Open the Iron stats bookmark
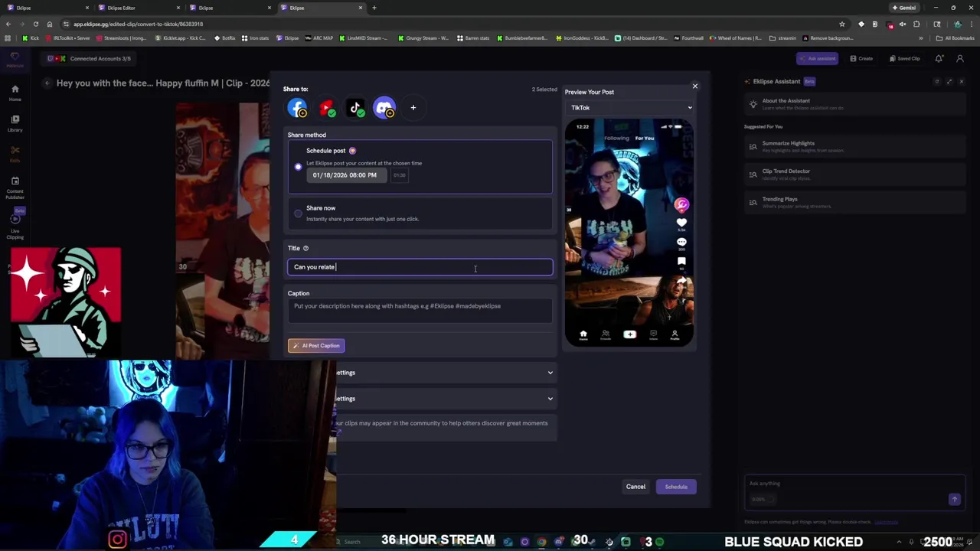The image size is (980, 551). [x=256, y=37]
